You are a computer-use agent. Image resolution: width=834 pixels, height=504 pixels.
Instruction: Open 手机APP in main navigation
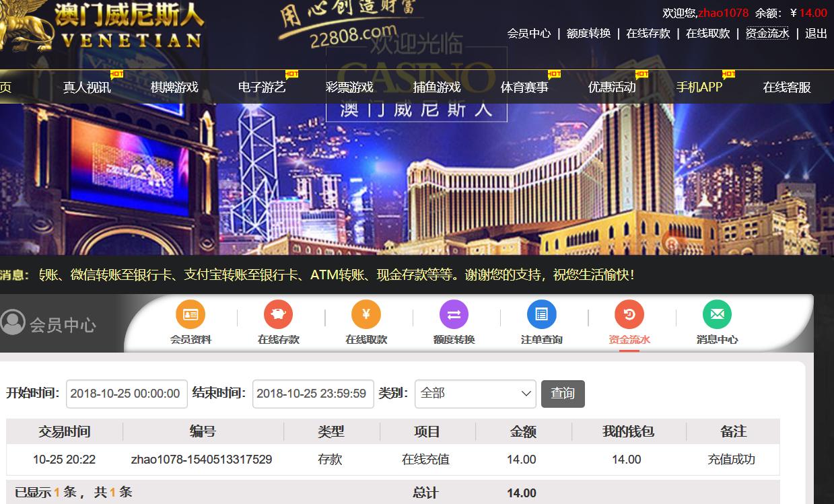click(x=699, y=87)
